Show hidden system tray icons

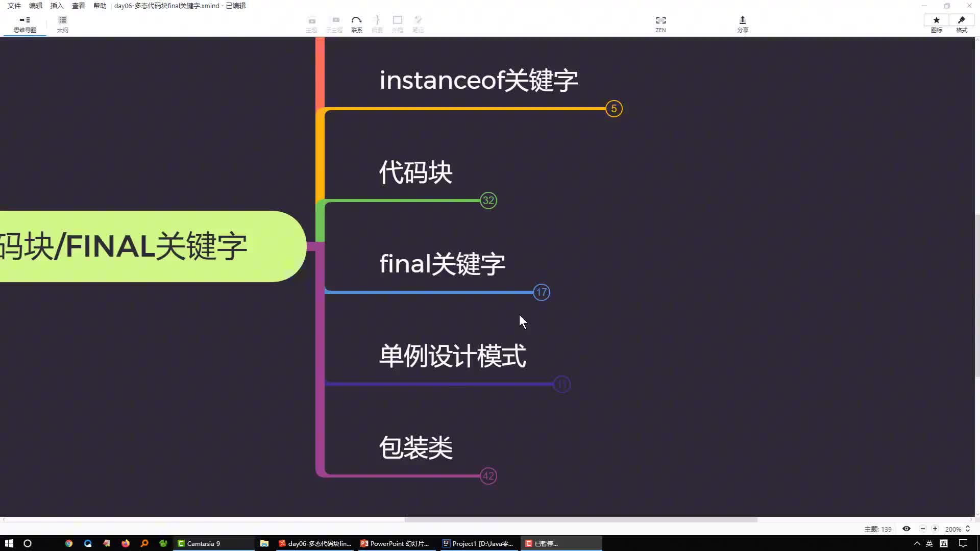(x=917, y=543)
